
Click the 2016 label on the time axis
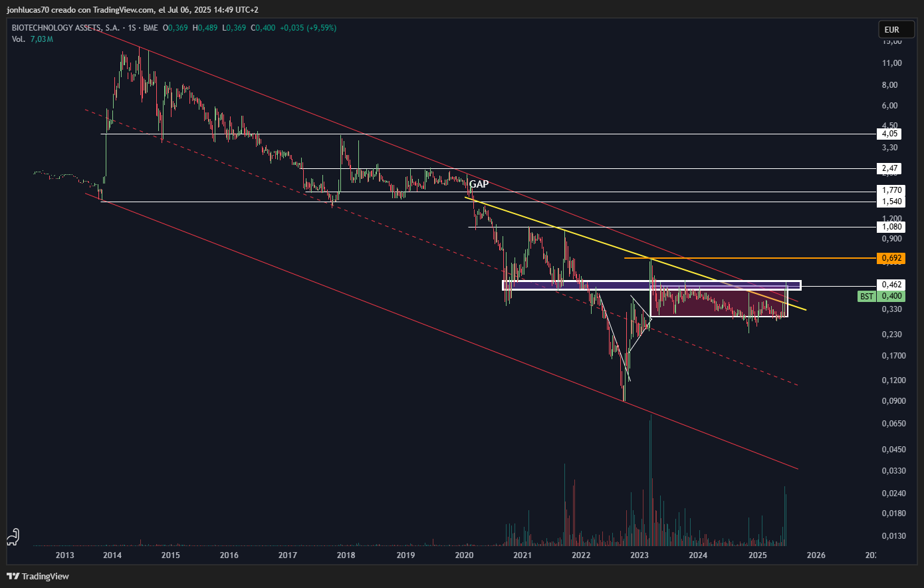point(229,555)
